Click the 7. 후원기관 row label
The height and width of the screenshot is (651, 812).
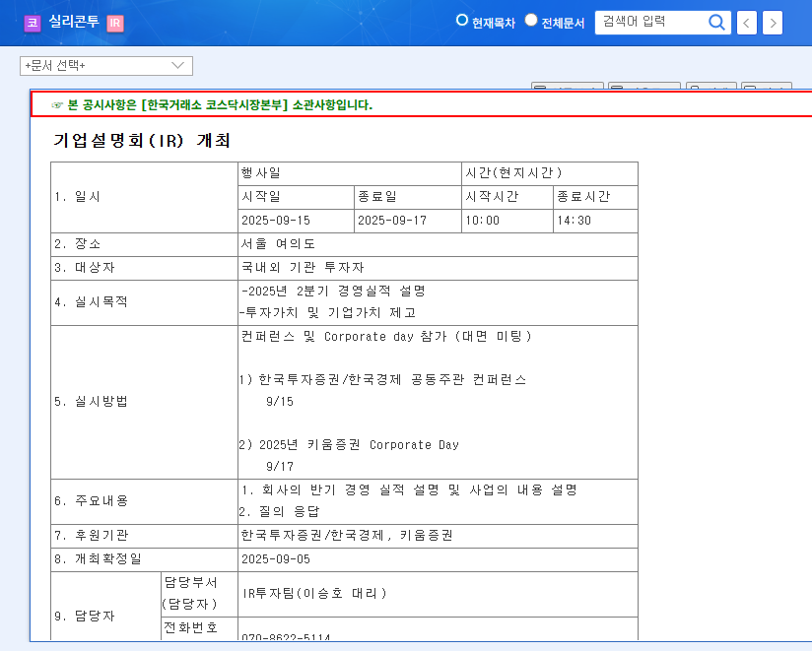click(91, 536)
